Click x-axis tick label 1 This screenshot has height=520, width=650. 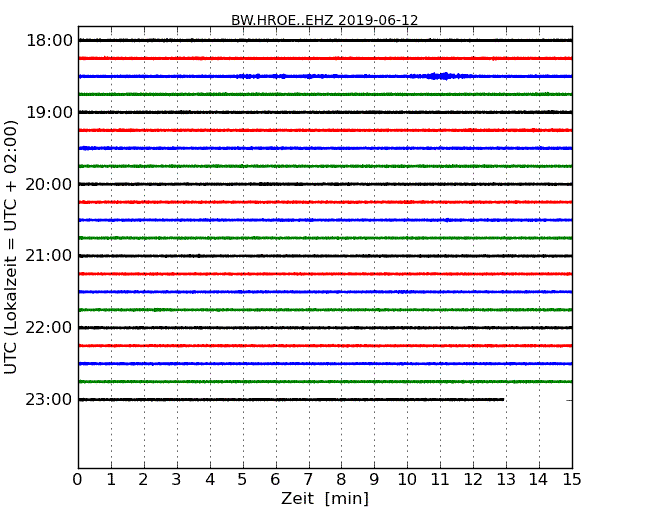pyautogui.click(x=111, y=480)
